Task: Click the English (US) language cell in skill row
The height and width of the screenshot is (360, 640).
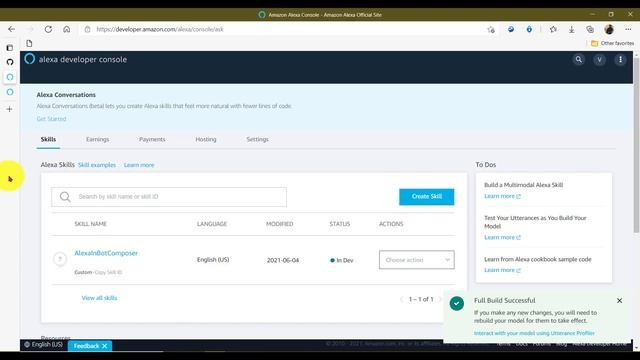Action: [213, 260]
